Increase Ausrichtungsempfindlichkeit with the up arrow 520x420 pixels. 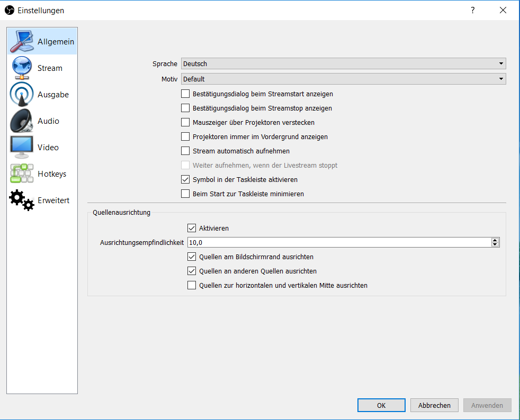pos(495,240)
